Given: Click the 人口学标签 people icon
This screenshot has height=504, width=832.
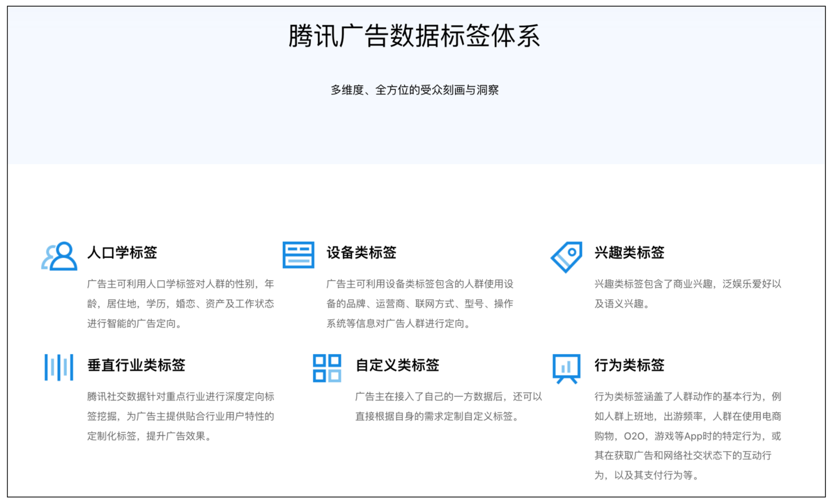Looking at the screenshot, I should click(58, 255).
